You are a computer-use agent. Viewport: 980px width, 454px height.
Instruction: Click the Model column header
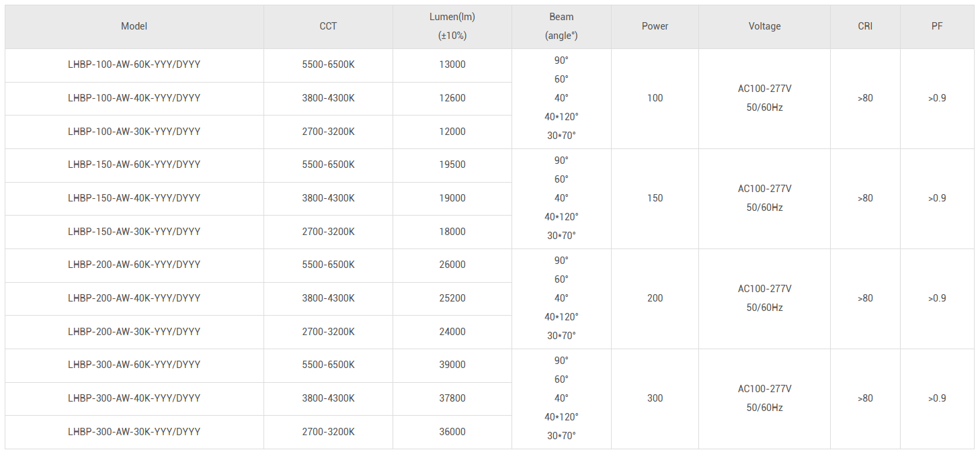click(134, 26)
